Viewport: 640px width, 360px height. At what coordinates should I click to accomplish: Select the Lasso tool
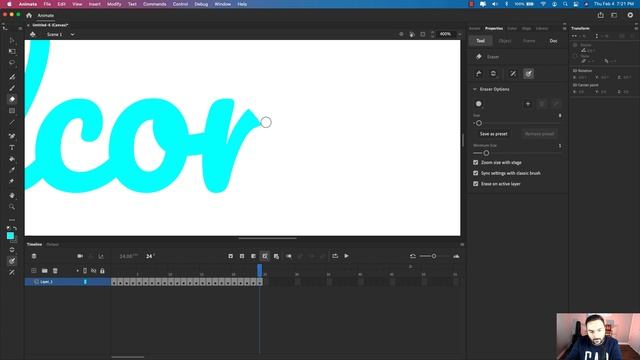tap(12, 63)
